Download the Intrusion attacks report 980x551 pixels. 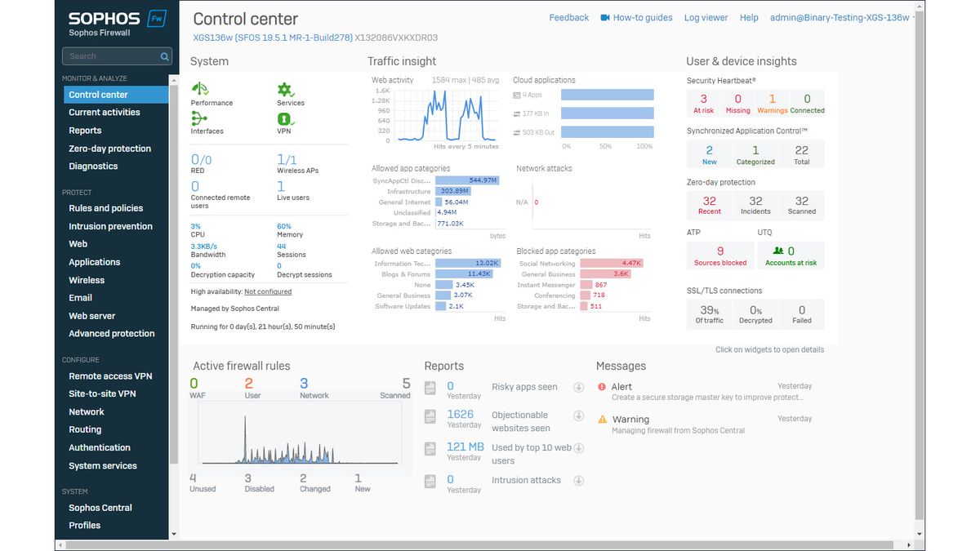point(579,480)
